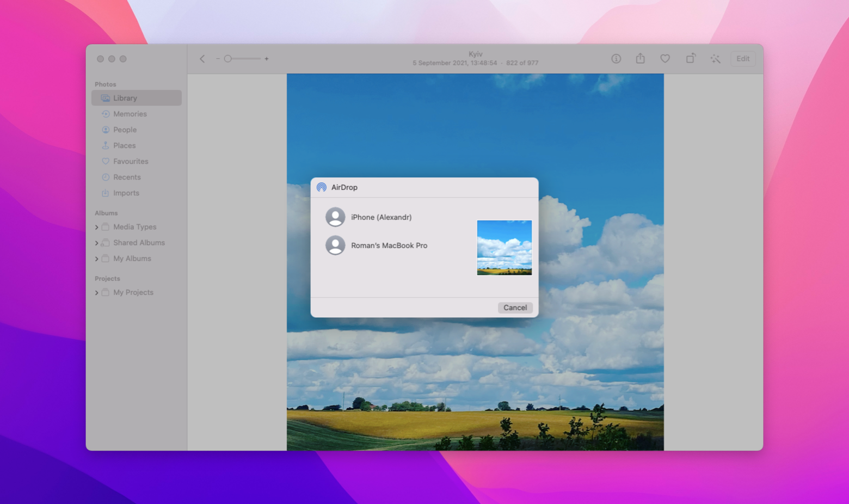Open the People section
The width and height of the screenshot is (849, 504).
point(125,130)
